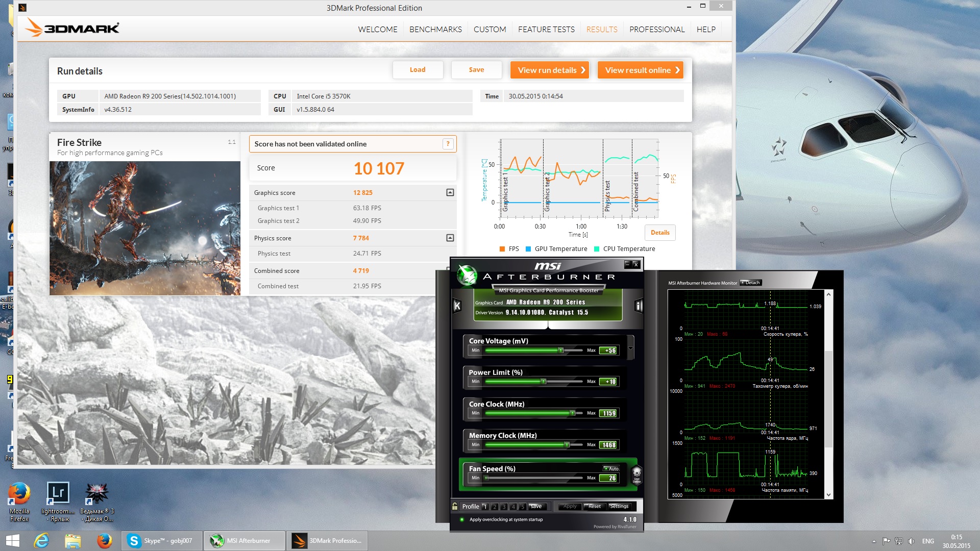Open the network tray icon

pos(899,541)
